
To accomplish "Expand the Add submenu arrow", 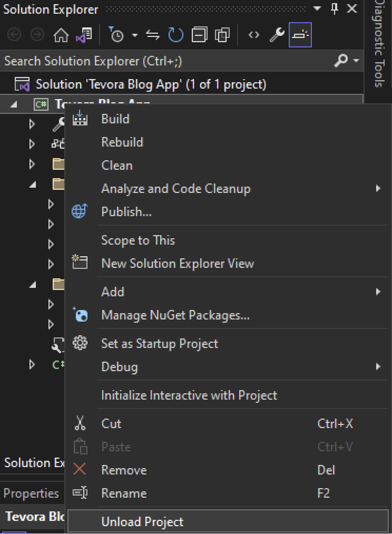I will click(378, 292).
